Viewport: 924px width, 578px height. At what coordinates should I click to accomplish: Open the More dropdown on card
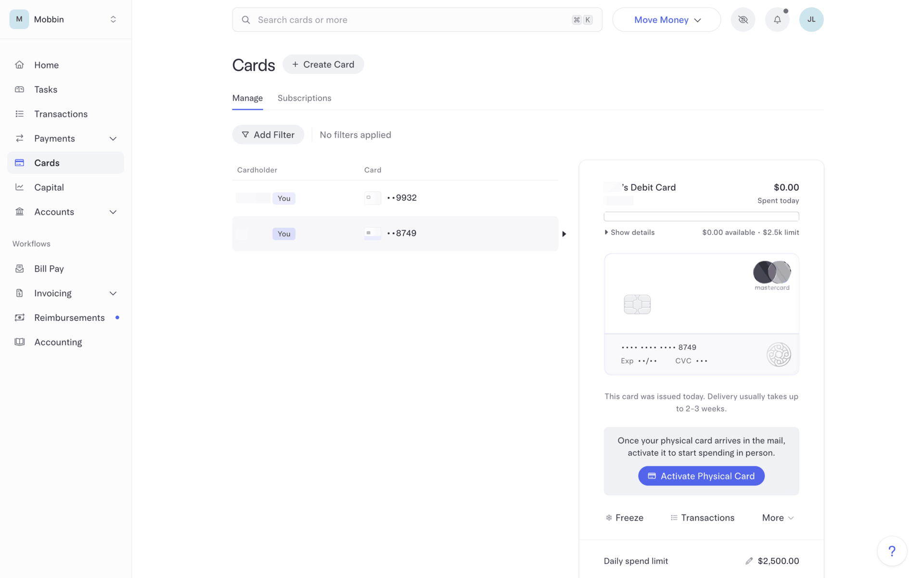tap(778, 518)
